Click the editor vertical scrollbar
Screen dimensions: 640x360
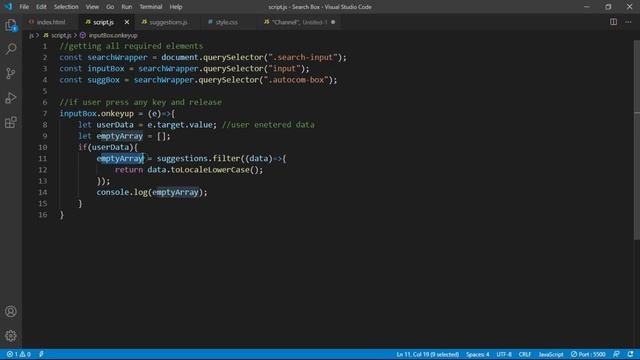coord(637,139)
